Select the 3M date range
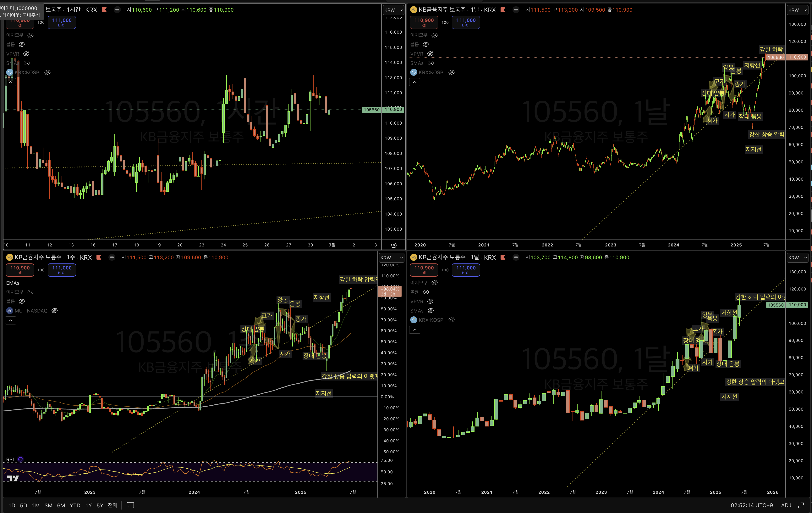Image resolution: width=812 pixels, height=513 pixels. pos(49,505)
